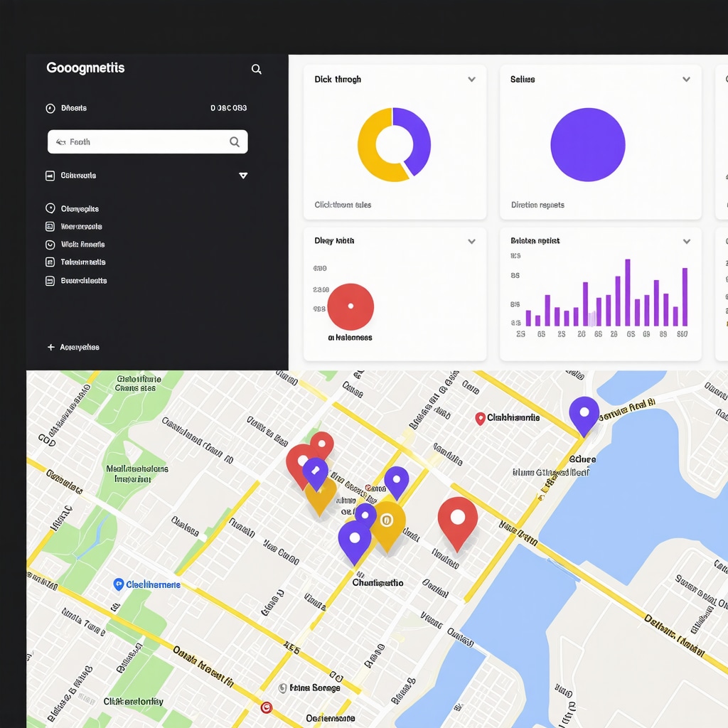Screen dimensions: 728x728
Task: Click the Clickthrom sales caption link
Action: coord(343,205)
